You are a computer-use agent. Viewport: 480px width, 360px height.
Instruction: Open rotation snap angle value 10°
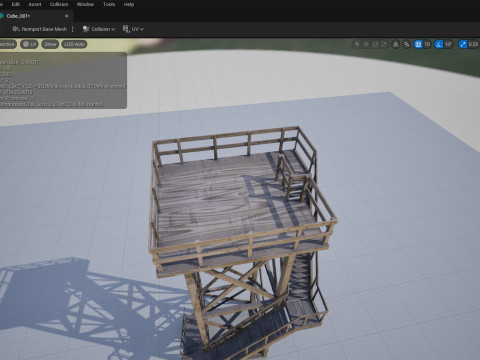pyautogui.click(x=448, y=44)
